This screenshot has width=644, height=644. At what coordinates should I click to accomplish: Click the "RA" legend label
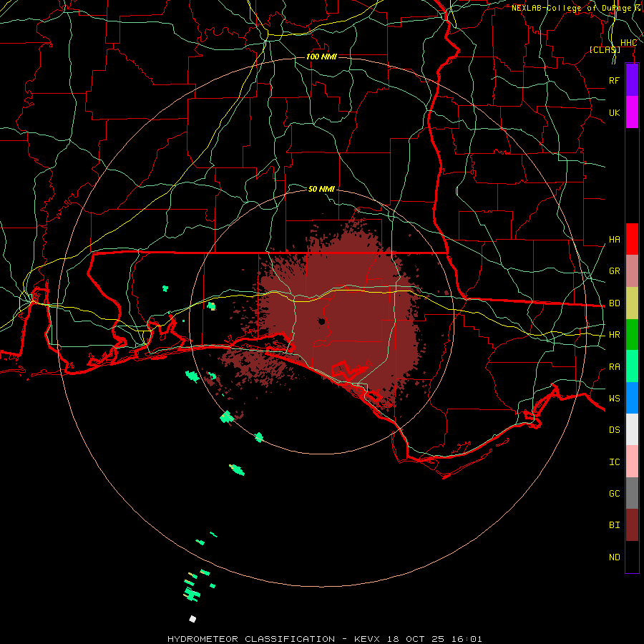tap(614, 367)
